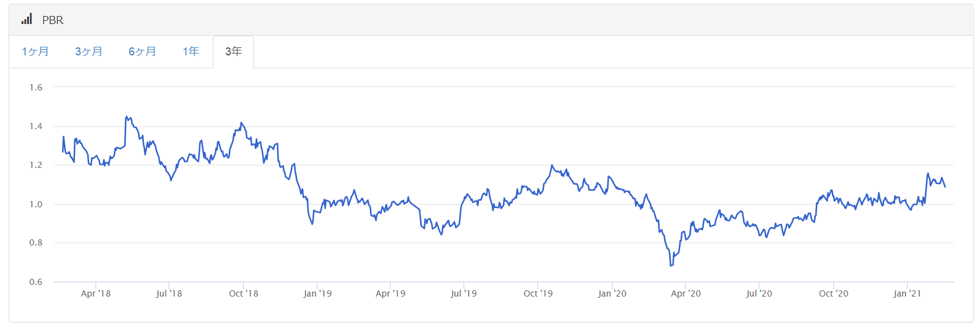Click the bar chart icon beside PBR

26,20
